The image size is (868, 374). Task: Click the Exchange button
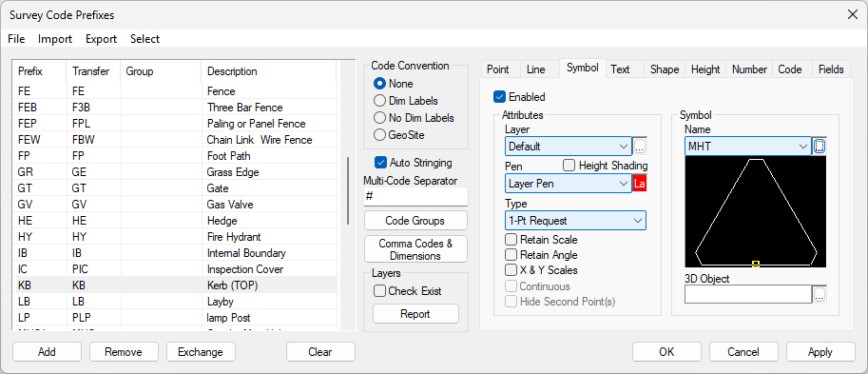(x=201, y=352)
